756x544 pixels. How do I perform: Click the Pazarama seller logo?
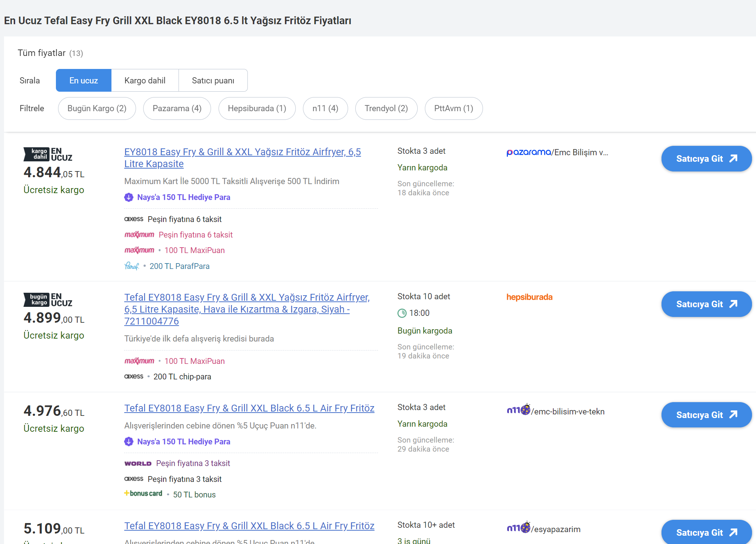tap(528, 152)
